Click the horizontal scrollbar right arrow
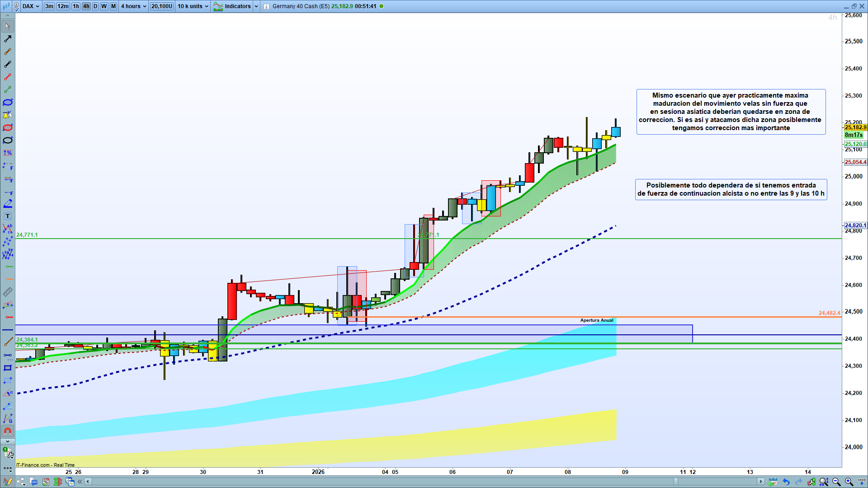The width and height of the screenshot is (868, 488). click(x=761, y=482)
